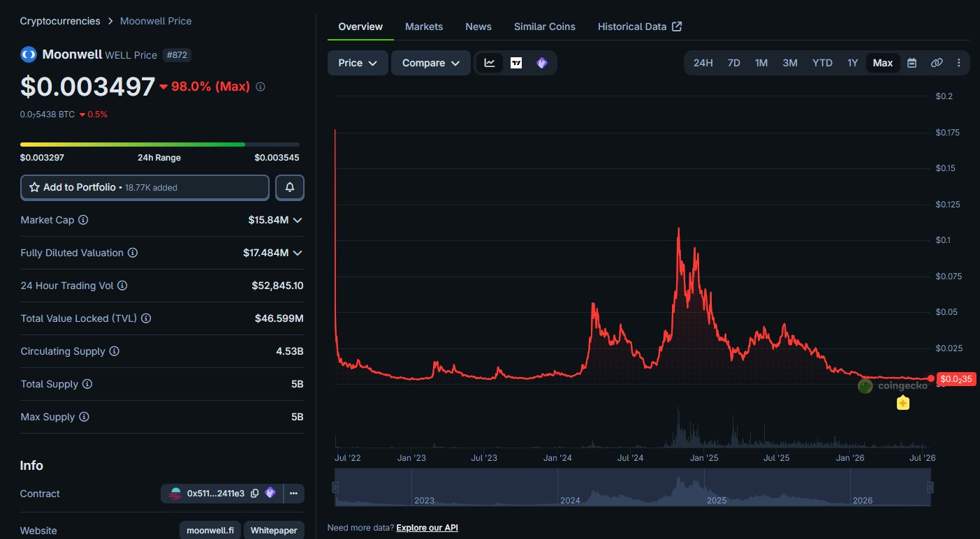
Task: Expand the Market Cap chevron
Action: (298, 220)
